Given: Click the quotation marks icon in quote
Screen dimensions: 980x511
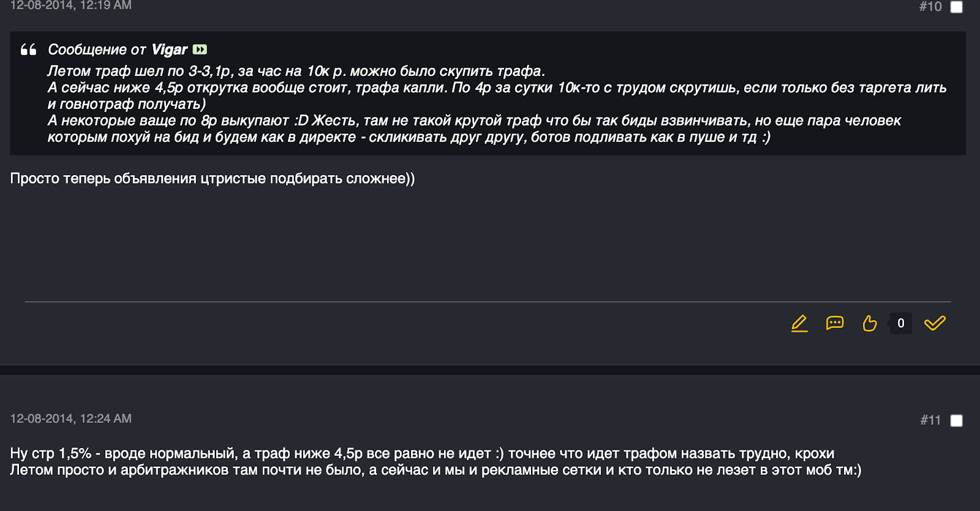Looking at the screenshot, I should (29, 50).
